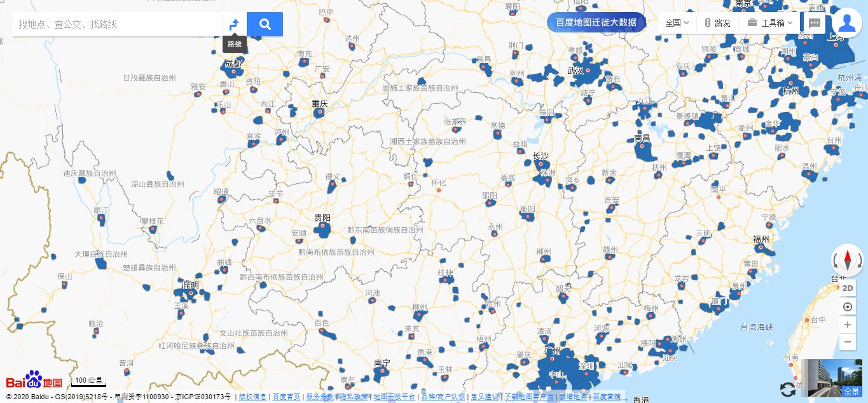The image size is (868, 403).
Task: Focus the 搜地点、查公交、找路线 search box
Action: [x=118, y=25]
